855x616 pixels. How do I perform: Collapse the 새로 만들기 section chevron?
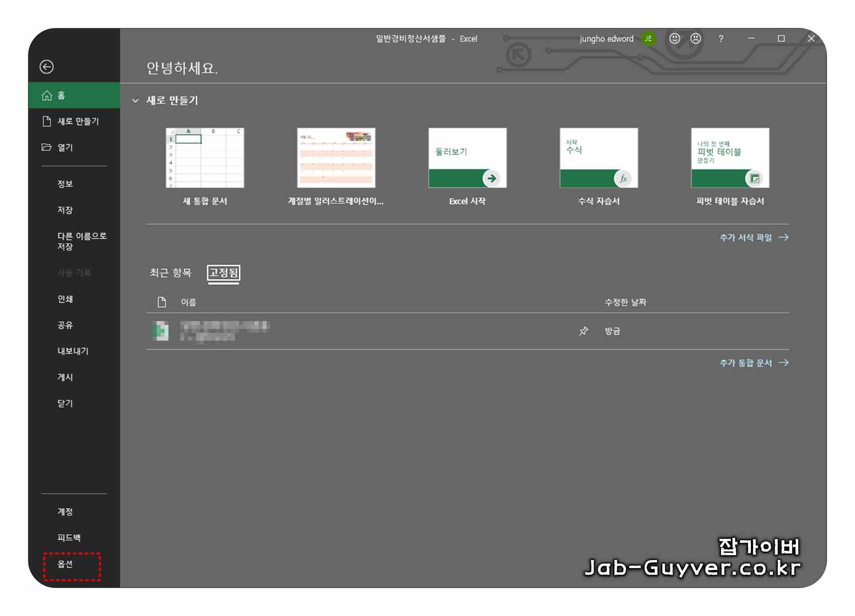[135, 101]
